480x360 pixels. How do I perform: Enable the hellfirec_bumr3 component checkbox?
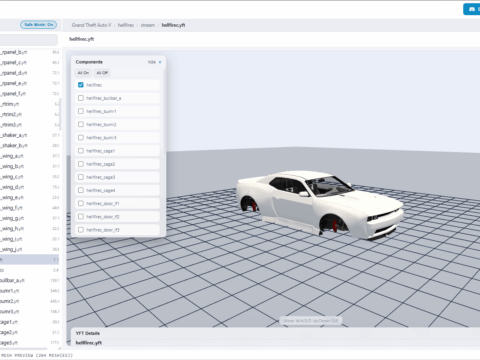[81, 137]
